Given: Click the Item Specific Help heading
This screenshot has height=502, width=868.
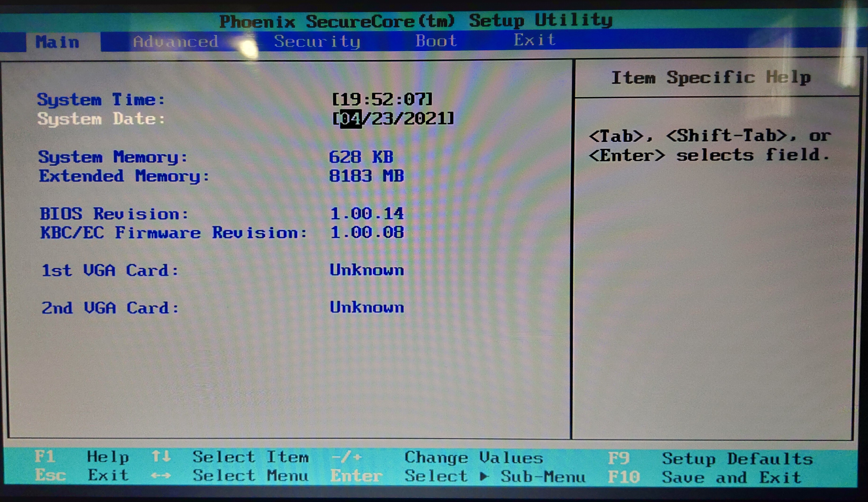Looking at the screenshot, I should [x=711, y=77].
